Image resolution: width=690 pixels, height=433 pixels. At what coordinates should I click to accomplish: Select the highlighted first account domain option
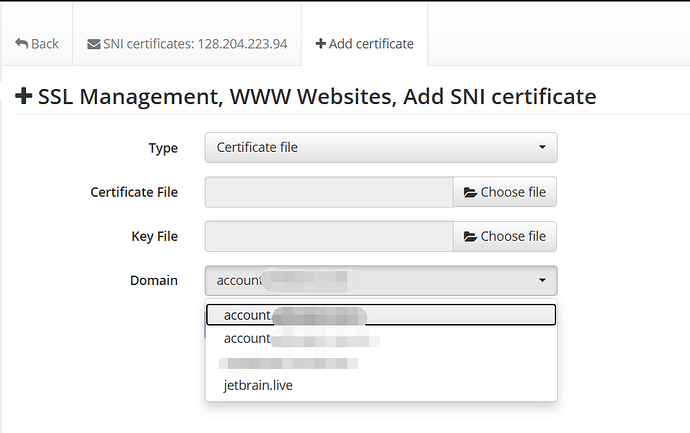point(381,315)
